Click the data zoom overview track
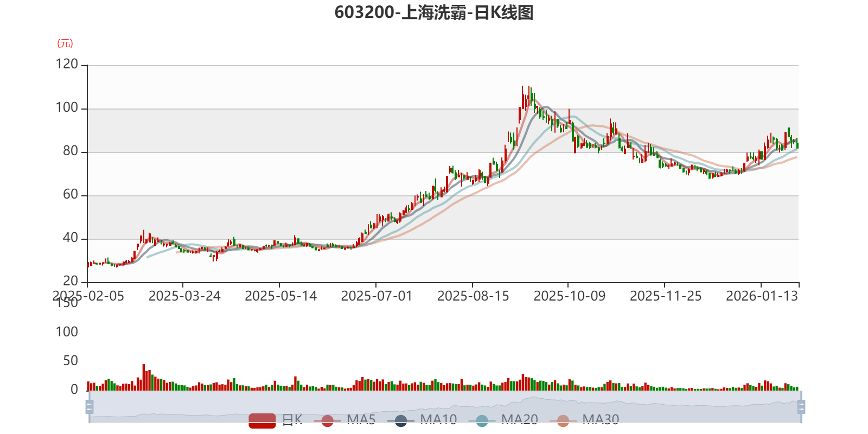 click(445, 406)
